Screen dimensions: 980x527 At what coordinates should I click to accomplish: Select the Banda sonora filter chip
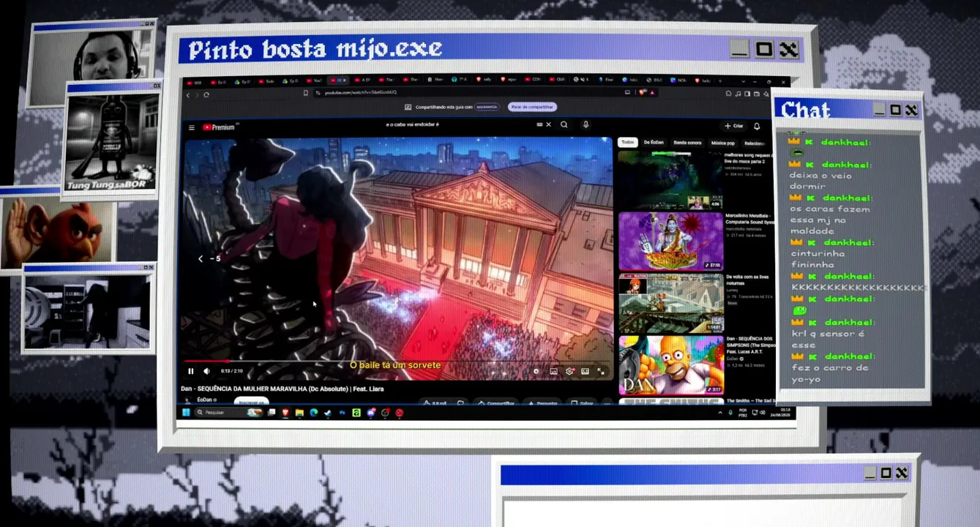pos(687,142)
